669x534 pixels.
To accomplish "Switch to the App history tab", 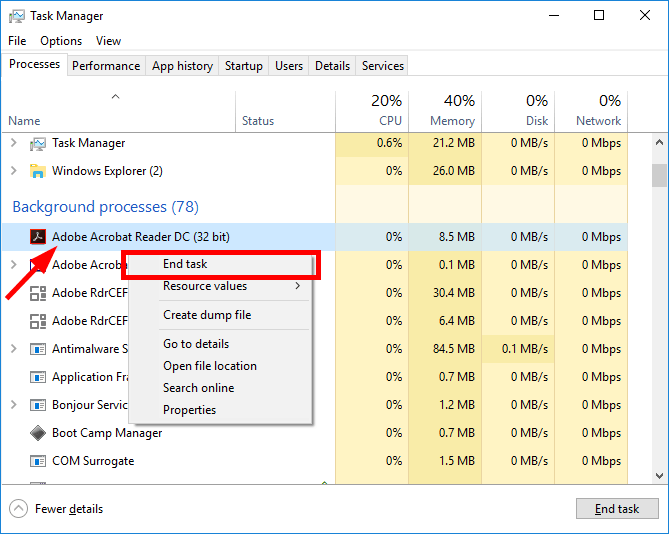I will point(182,66).
